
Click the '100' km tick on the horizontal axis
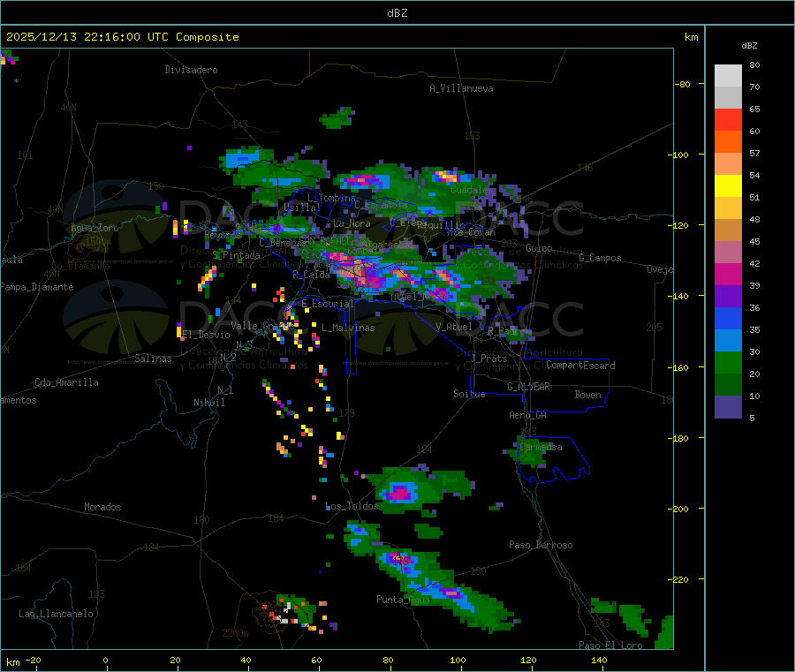coord(458,661)
